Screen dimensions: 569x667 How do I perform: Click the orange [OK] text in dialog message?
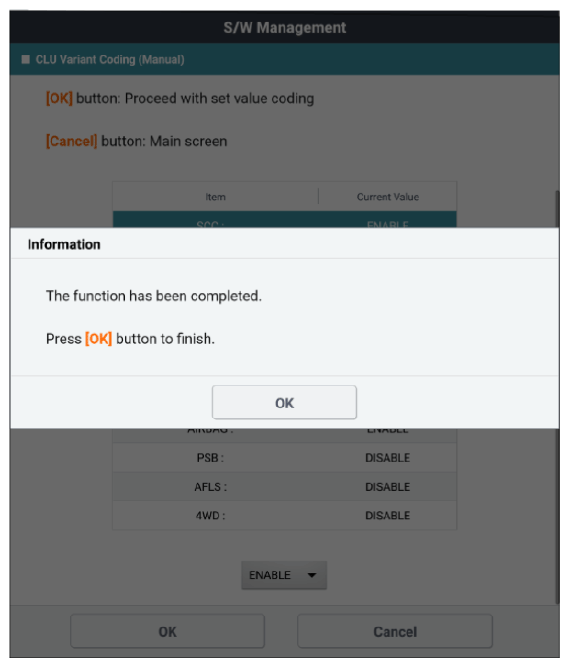98,339
